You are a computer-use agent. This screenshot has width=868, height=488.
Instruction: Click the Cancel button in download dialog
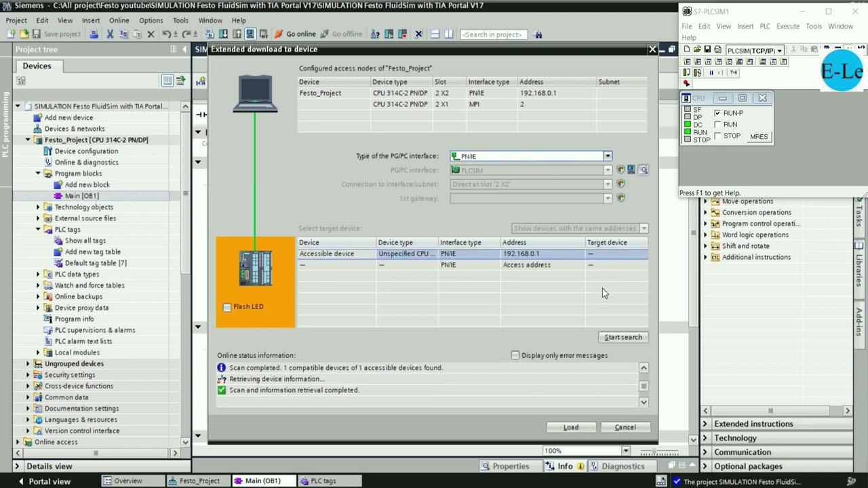tap(625, 428)
